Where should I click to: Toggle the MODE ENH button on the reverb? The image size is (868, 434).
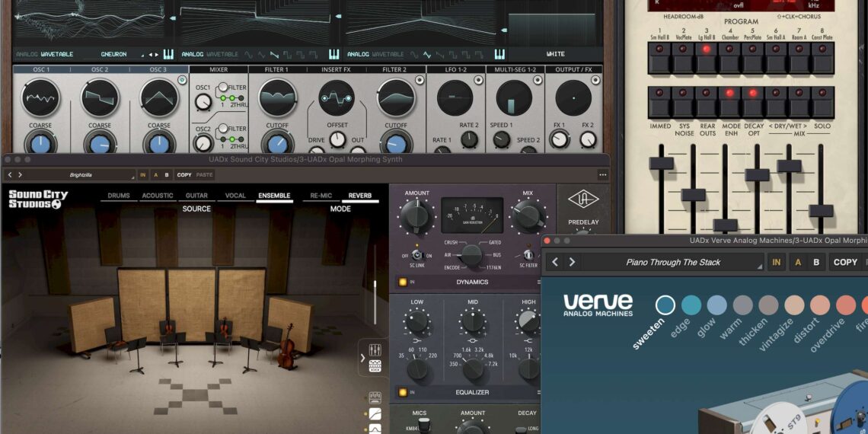coord(729,103)
